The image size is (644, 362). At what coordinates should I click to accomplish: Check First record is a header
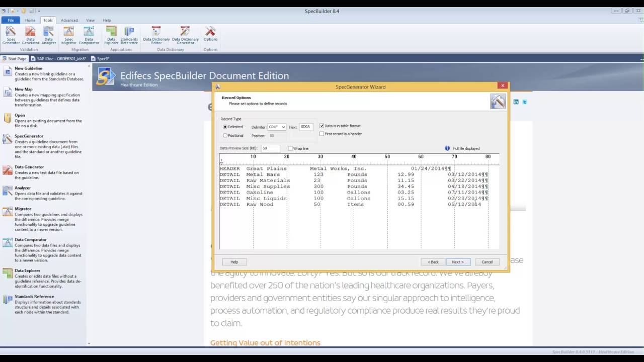click(x=341, y=134)
